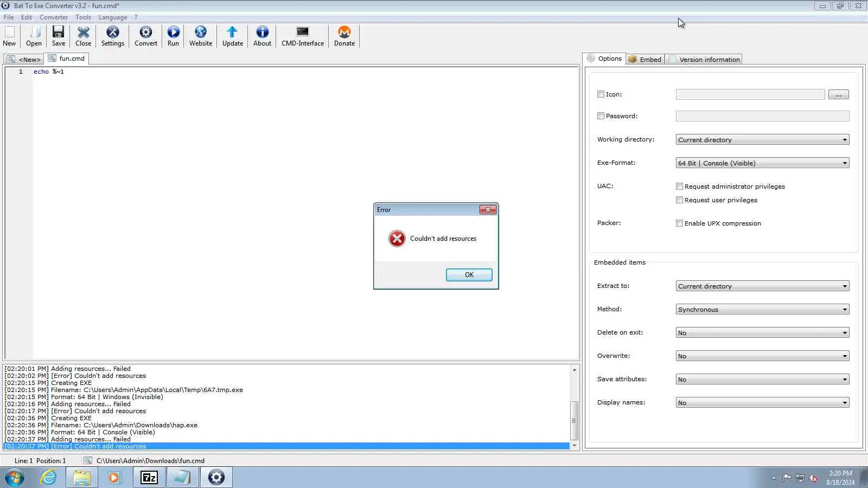The image size is (868, 488).
Task: Expand the Method dropdown
Action: point(762,310)
